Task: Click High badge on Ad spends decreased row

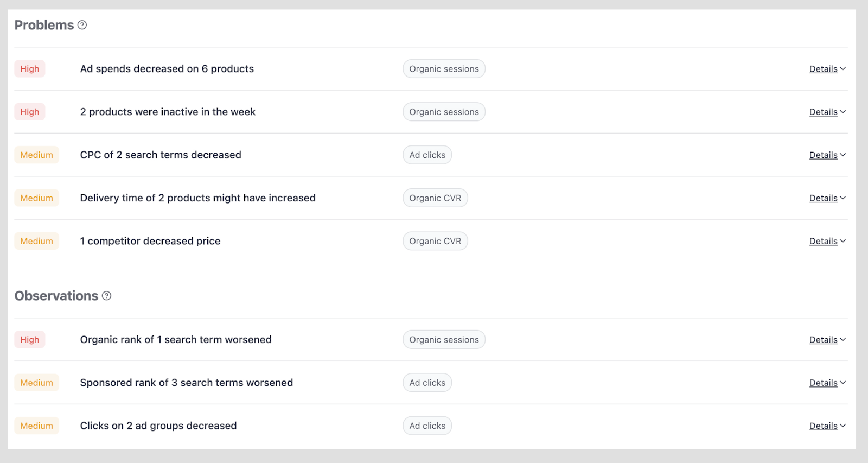Action: pyautogui.click(x=30, y=69)
